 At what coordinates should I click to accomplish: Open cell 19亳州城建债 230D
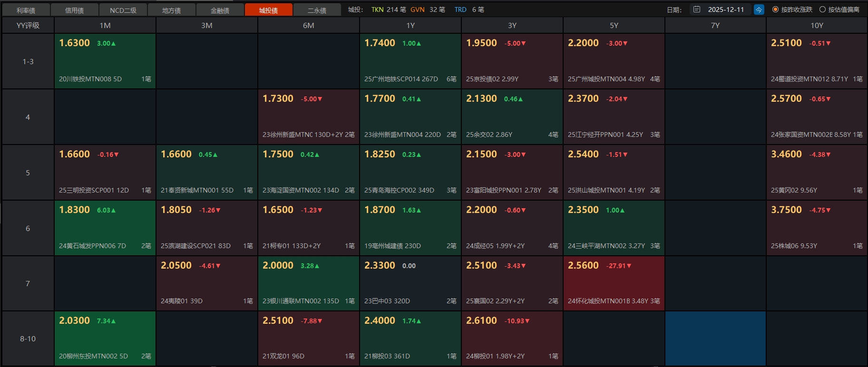click(x=410, y=228)
